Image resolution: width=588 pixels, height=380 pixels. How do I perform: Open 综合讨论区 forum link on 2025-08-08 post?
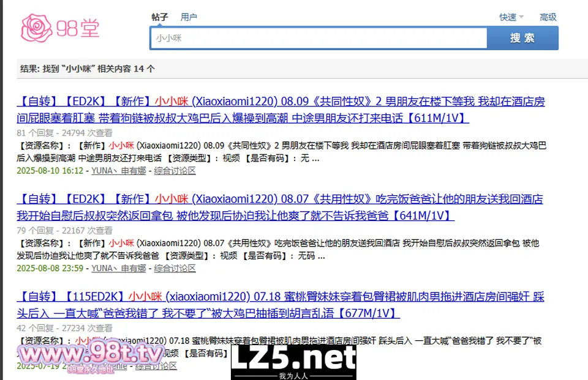(175, 268)
